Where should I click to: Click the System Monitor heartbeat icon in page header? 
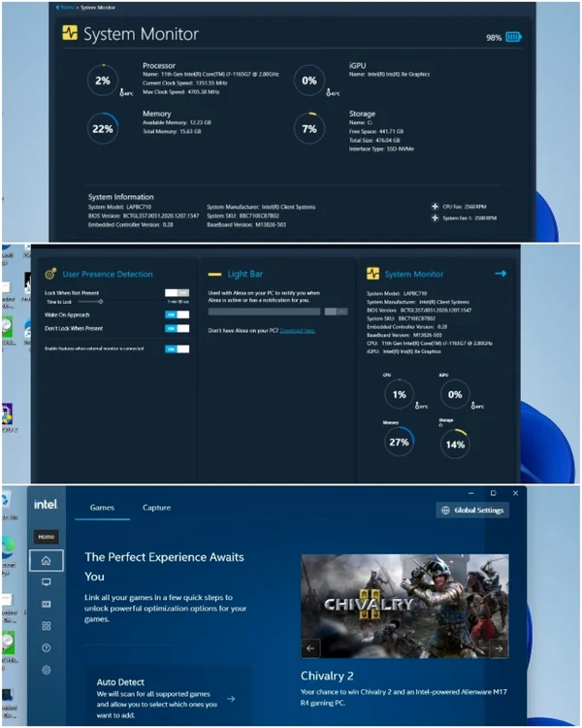pos(70,33)
